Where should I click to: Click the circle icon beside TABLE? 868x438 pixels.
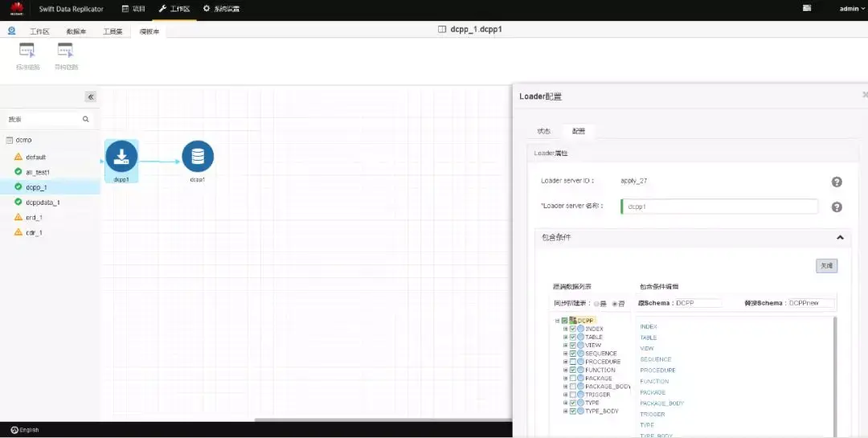coord(581,337)
